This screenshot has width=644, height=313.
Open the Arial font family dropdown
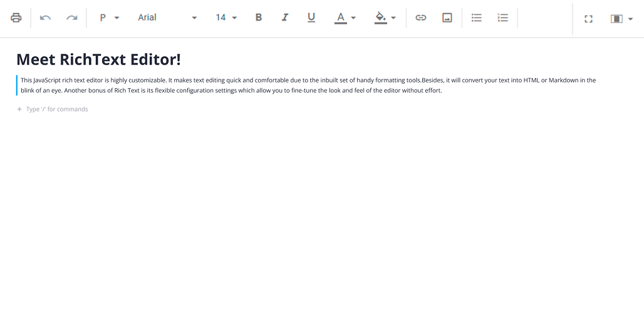coord(167,18)
